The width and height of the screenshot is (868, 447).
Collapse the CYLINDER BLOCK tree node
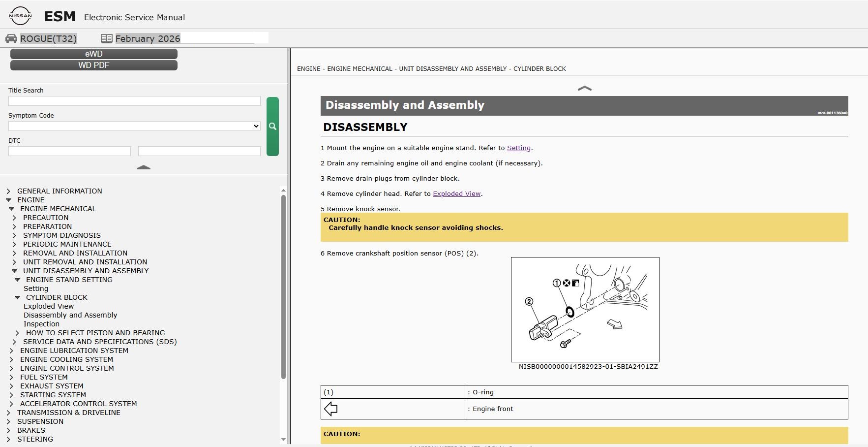pos(17,297)
